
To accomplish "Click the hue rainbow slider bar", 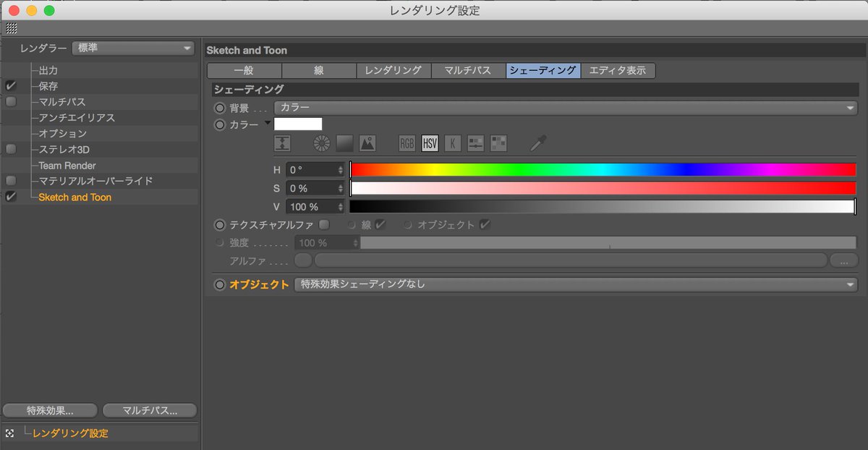I will [x=603, y=169].
